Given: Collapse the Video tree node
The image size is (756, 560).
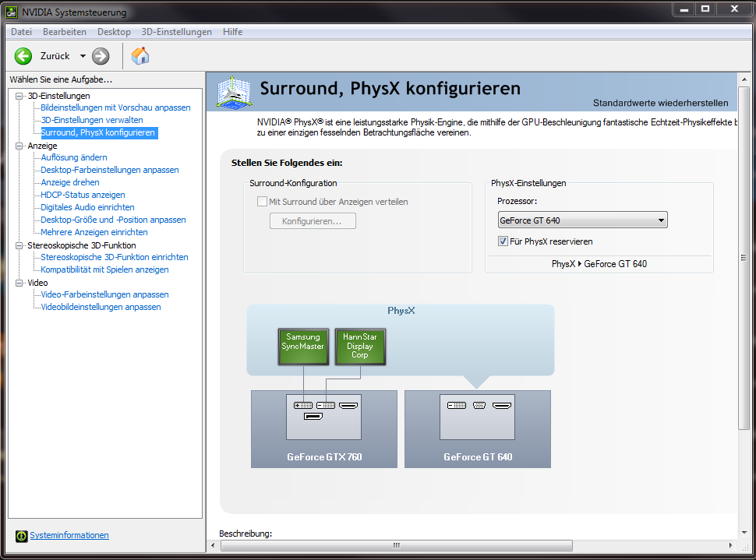Looking at the screenshot, I should (x=19, y=283).
